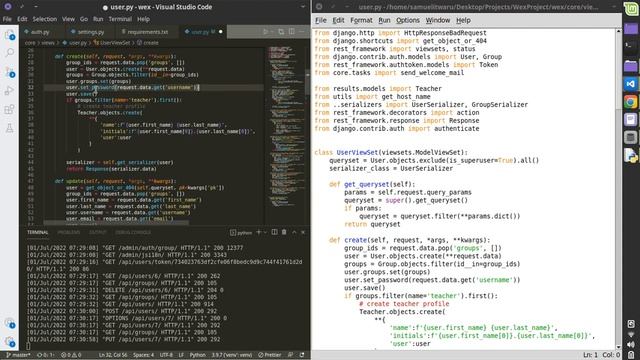Click the split editor right icon
Viewport: 640px width, 360px height.
click(x=291, y=31)
